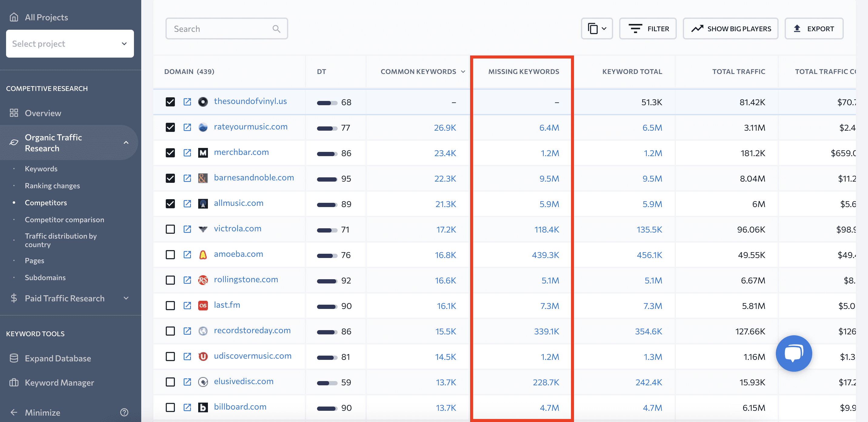Open external link icon for amoeba.com
This screenshot has width=868, height=422.
[x=187, y=254]
